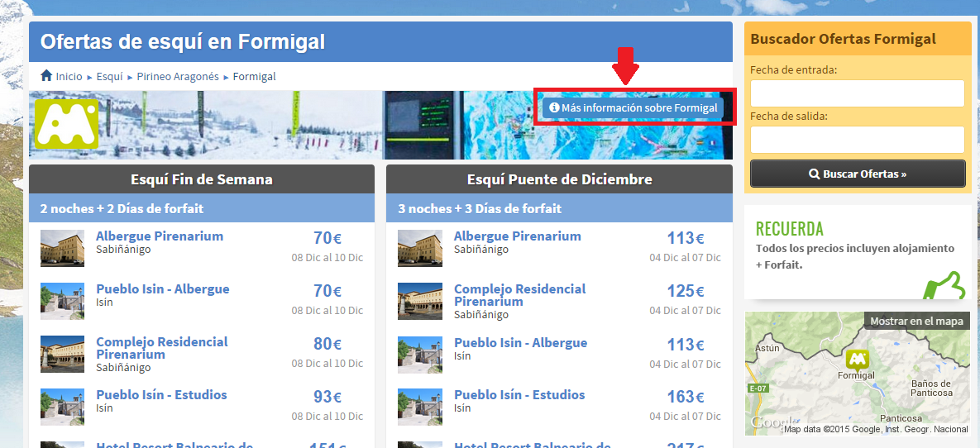This screenshot has width=980, height=448.
Task: Open Albergue Pirenarium in Fin de Semana
Action: click(160, 236)
